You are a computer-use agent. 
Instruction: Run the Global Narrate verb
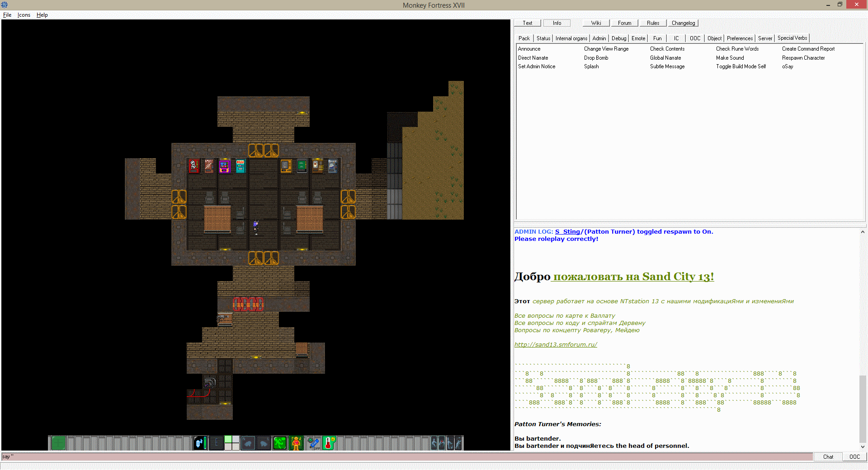click(665, 58)
